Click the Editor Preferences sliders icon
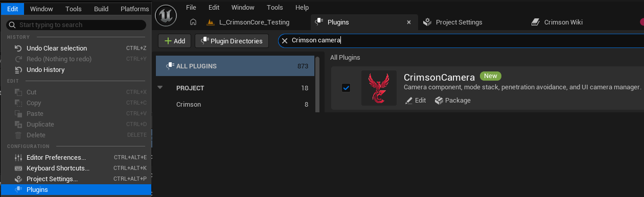The height and width of the screenshot is (197, 644). pyautogui.click(x=18, y=157)
